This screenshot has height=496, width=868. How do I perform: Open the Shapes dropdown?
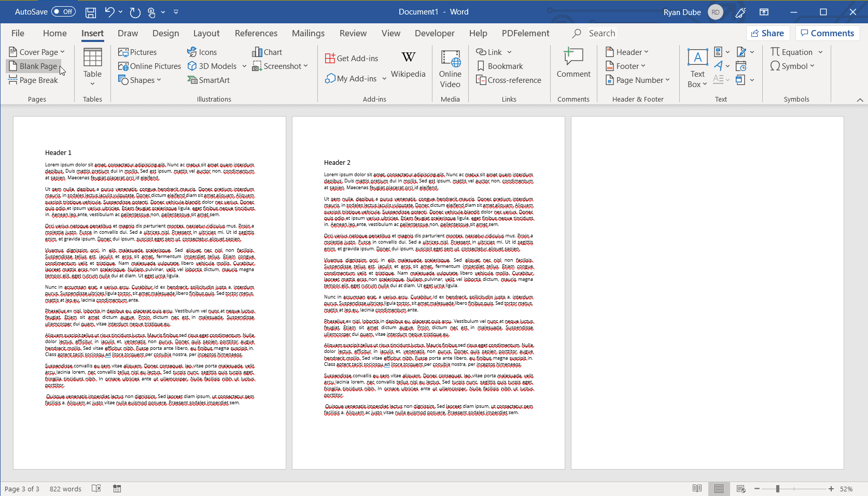pos(139,80)
